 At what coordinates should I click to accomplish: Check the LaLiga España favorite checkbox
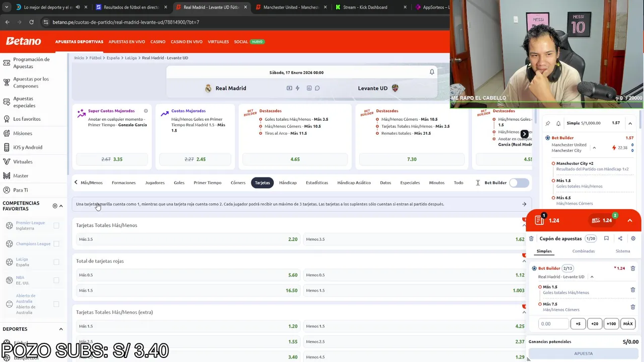click(56, 262)
